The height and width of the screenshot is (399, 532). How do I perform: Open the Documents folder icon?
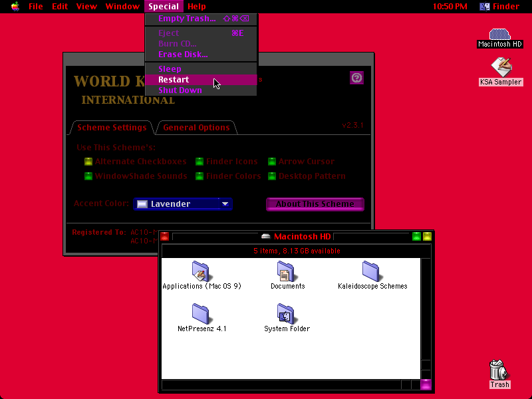tap(286, 271)
